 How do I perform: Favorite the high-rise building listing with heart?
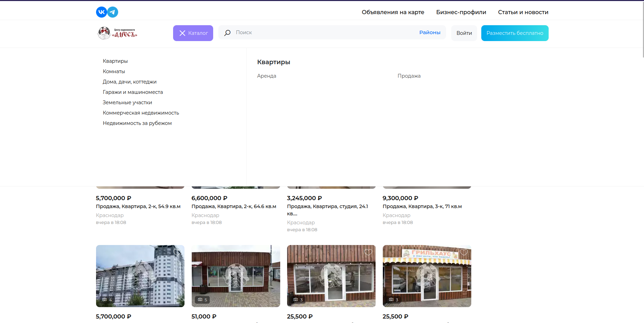[x=177, y=252]
